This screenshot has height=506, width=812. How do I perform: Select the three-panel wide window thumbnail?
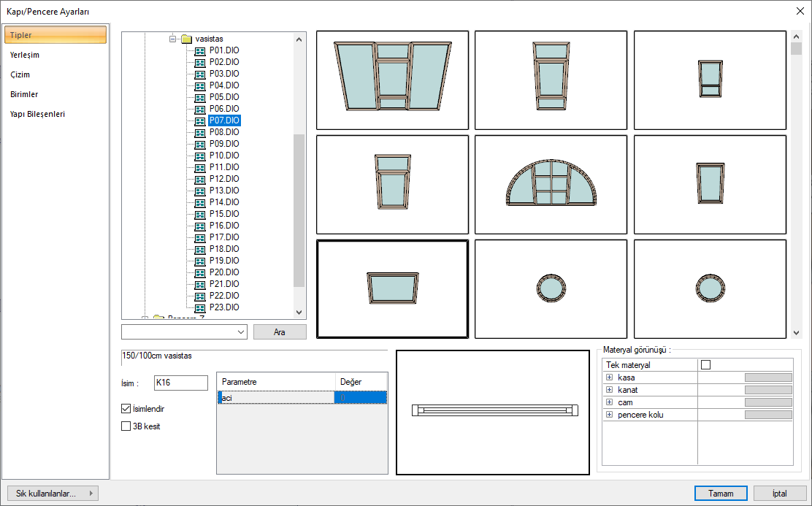tap(392, 80)
